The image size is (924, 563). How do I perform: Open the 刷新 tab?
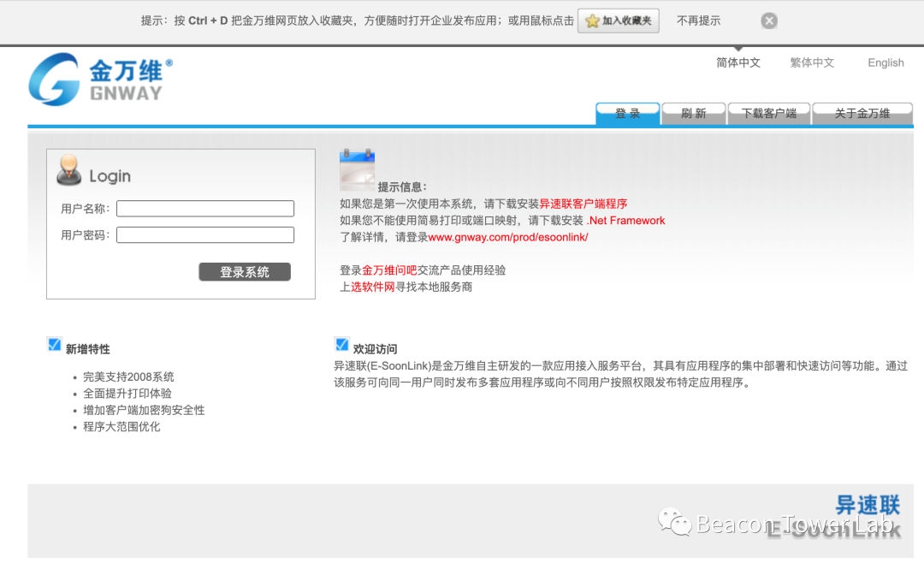(x=694, y=113)
